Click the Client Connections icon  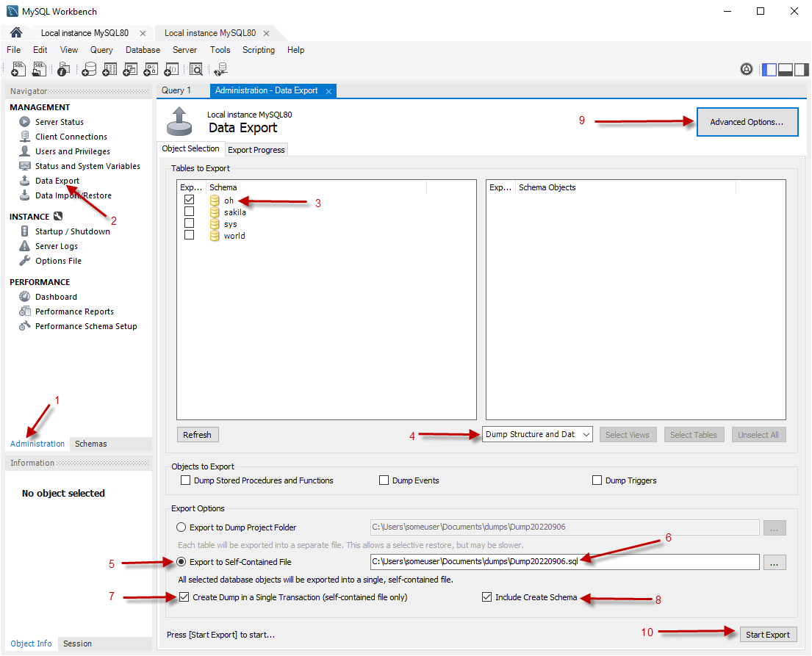point(24,136)
